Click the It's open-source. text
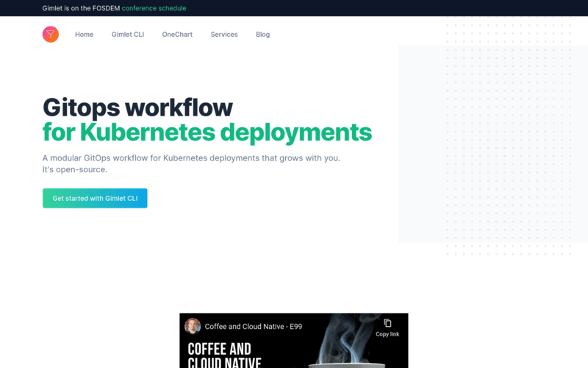Image resolution: width=588 pixels, height=368 pixels. point(75,169)
